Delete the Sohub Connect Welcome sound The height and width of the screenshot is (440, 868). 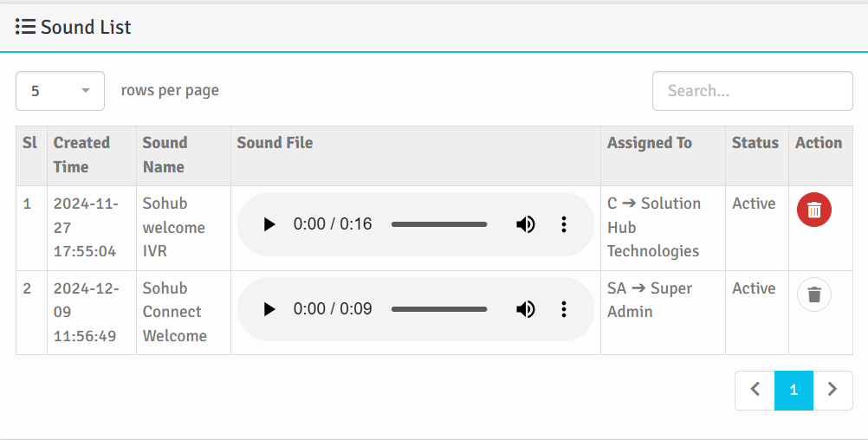[813, 294]
